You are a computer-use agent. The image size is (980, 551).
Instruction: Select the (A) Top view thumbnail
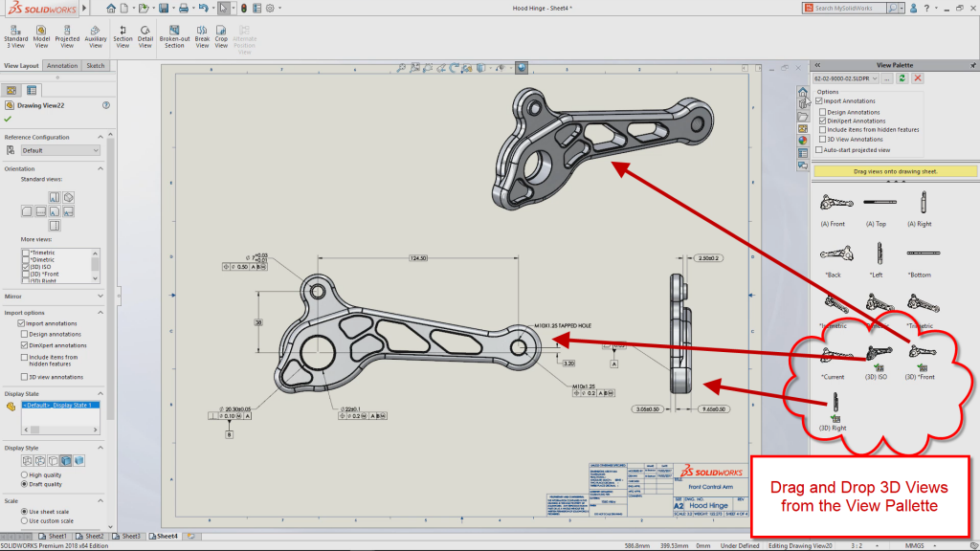(x=880, y=203)
